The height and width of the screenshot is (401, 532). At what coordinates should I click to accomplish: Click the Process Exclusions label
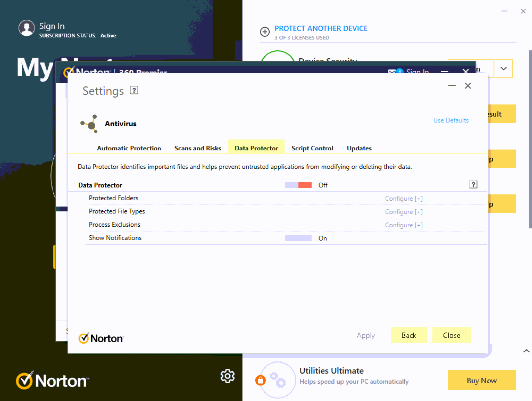pyautogui.click(x=114, y=225)
